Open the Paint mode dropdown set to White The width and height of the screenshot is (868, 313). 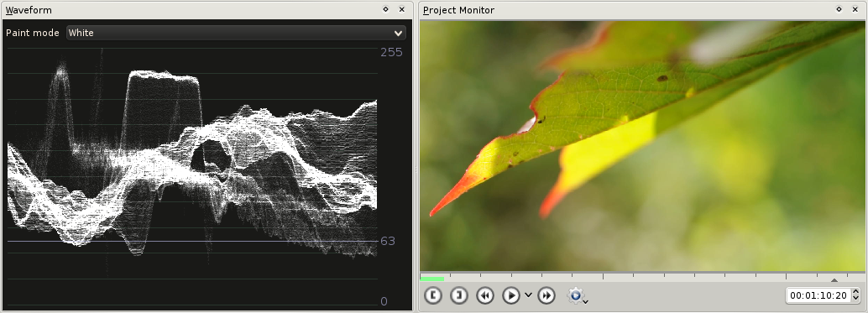(236, 33)
